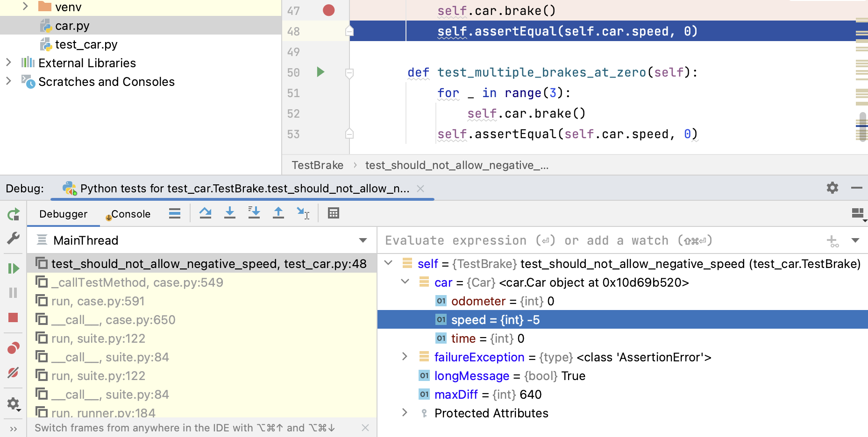Toggle the code fold at line 48
The width and height of the screenshot is (868, 437).
pos(349,32)
